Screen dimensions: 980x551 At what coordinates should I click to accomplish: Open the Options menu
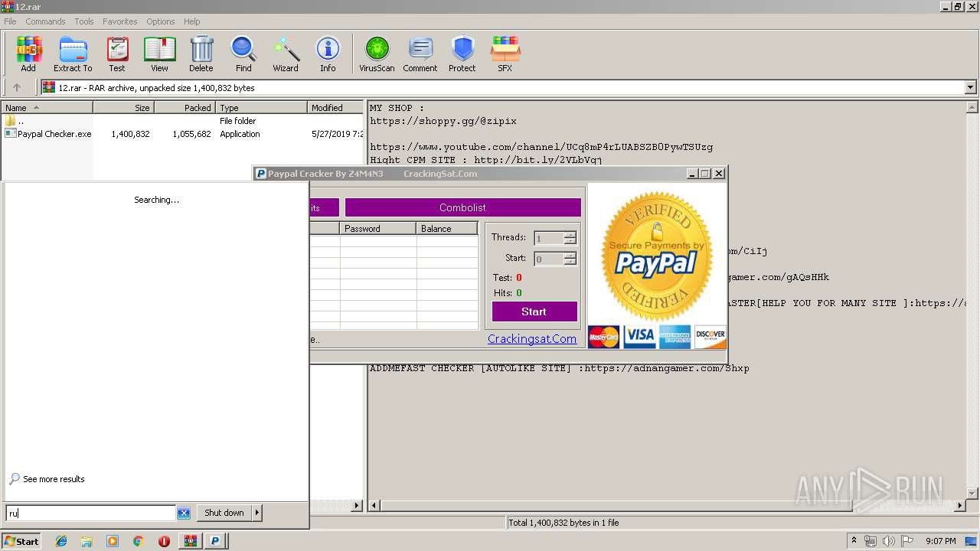[161, 21]
